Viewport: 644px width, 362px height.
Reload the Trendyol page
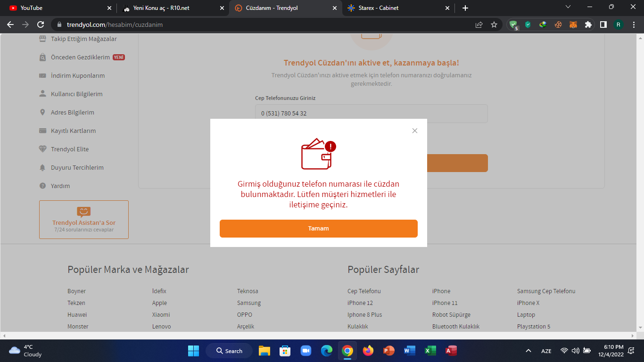click(x=41, y=25)
